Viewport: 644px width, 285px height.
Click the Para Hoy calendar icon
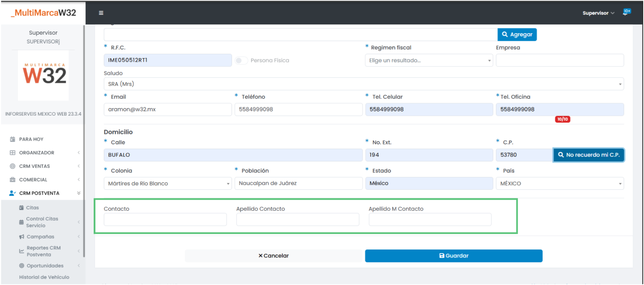pos(12,139)
